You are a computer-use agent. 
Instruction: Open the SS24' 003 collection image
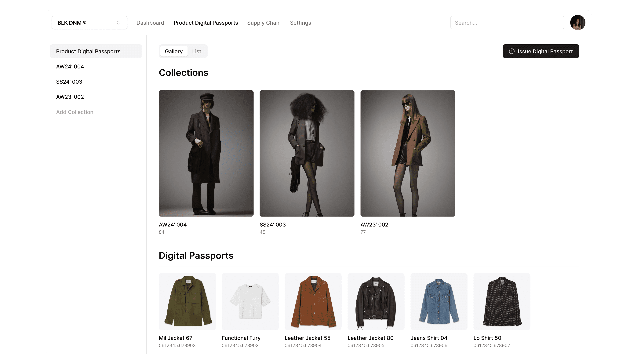307,153
